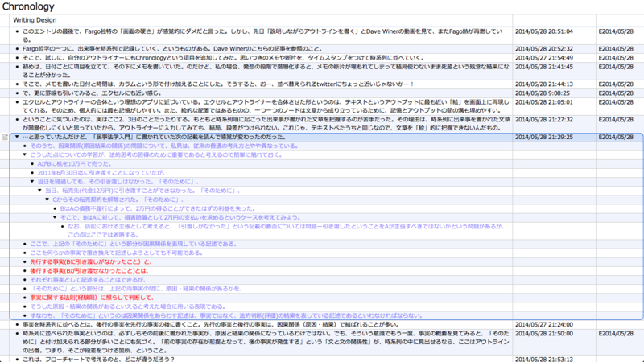This screenshot has height=362, width=644.
Task: Select the timestamp cell '2014/05/28 21:27:32'
Action: point(544,119)
